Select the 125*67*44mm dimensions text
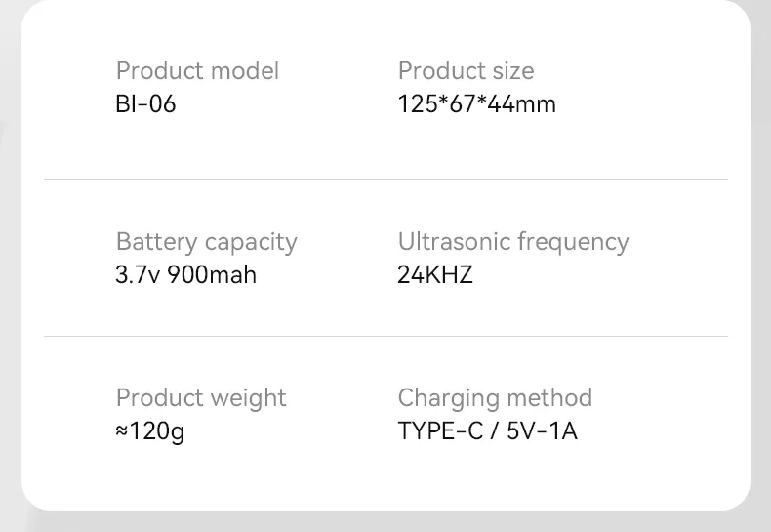 (476, 103)
